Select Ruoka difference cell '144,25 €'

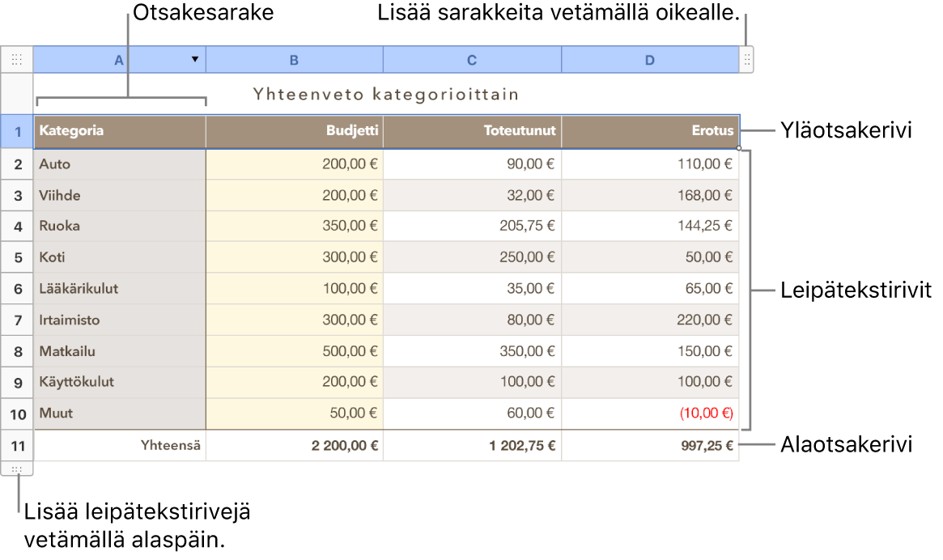(650, 226)
